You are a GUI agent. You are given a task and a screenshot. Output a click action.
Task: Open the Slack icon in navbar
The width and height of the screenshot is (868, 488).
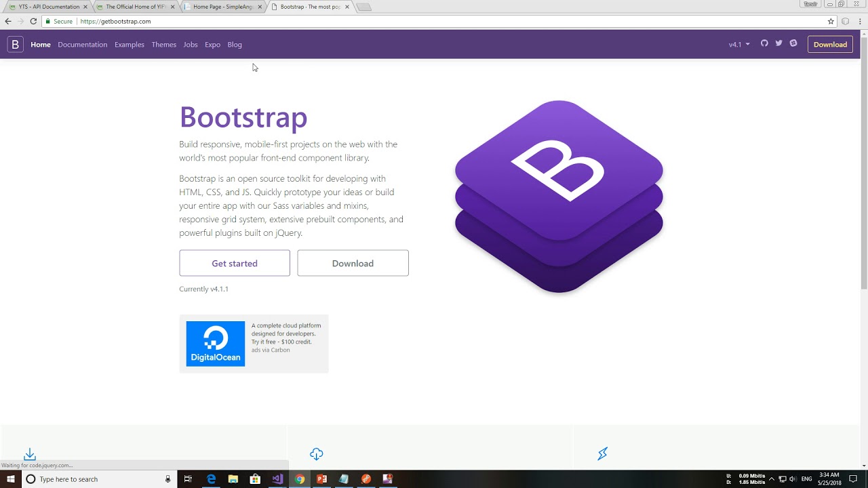793,43
